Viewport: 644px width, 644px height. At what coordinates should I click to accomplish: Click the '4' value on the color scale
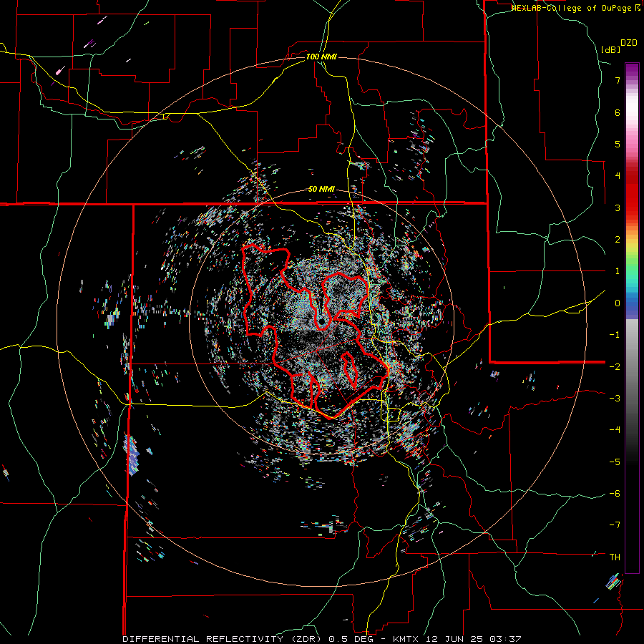[x=618, y=176]
